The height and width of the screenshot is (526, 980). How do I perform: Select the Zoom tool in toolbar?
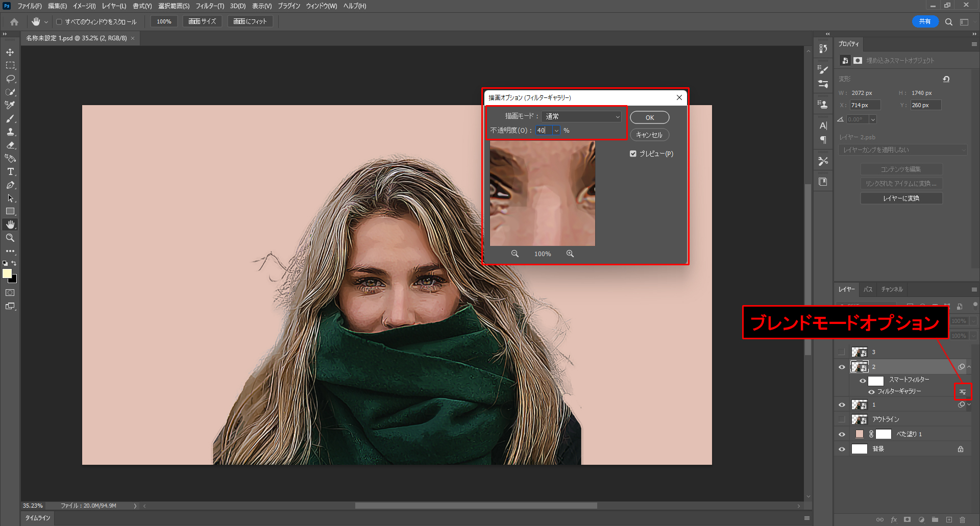coord(10,238)
